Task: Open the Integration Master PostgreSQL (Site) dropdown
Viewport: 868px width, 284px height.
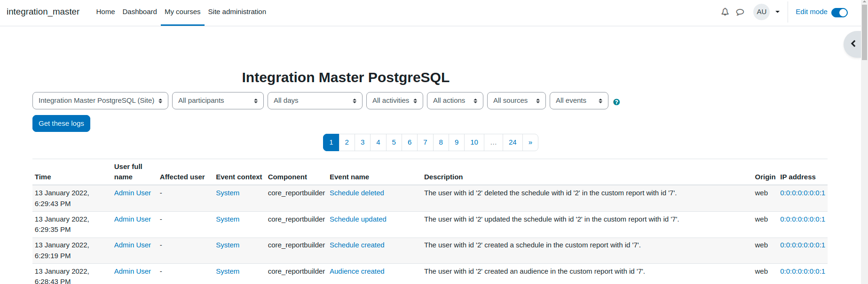Action: [x=100, y=100]
